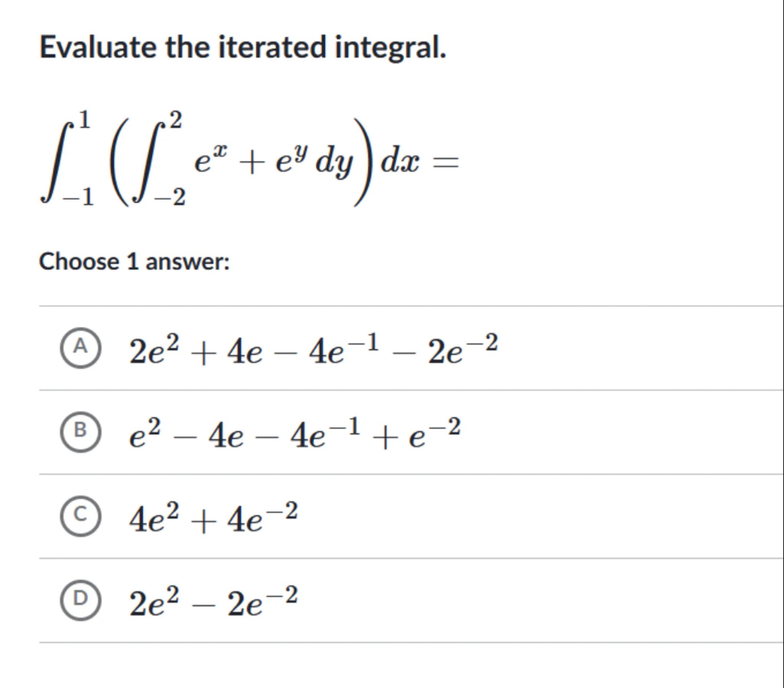Click the answer text 4e² + 4e⁻²
The height and width of the screenshot is (688, 784).
213,518
